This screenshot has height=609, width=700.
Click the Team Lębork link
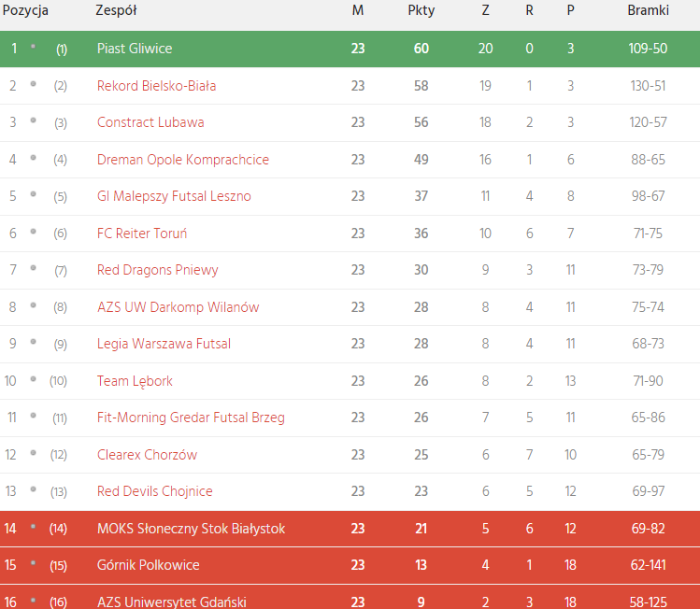click(135, 381)
